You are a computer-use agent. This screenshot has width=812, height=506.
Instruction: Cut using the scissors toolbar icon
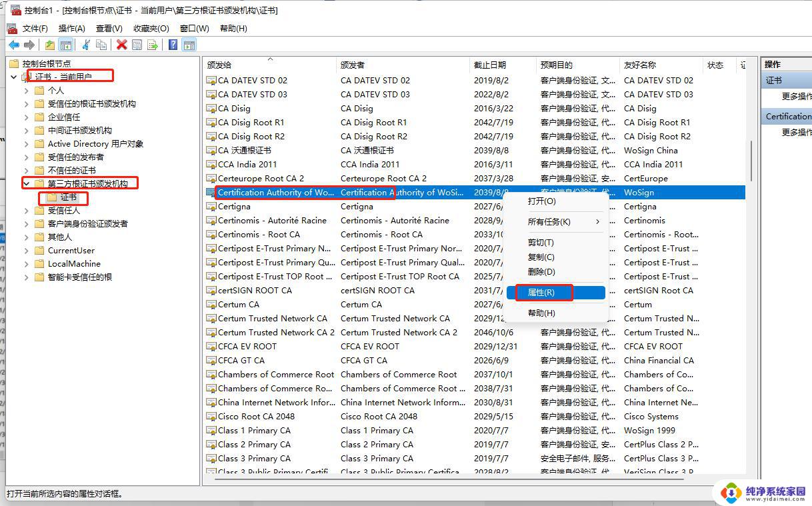pyautogui.click(x=86, y=45)
